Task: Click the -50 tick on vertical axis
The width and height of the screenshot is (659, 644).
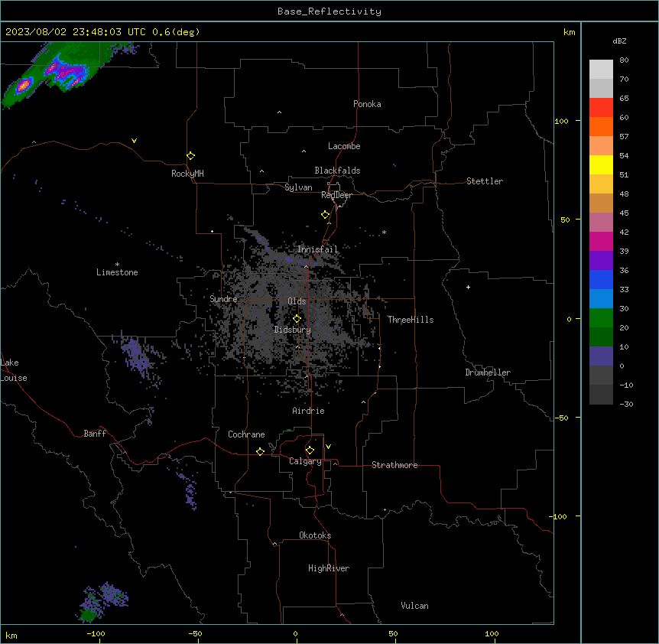Action: pos(561,418)
